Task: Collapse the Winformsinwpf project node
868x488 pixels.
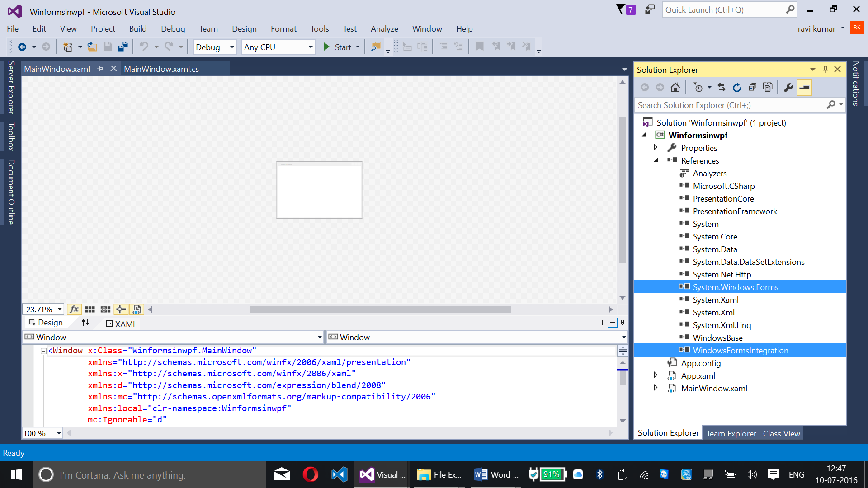Action: (644, 135)
